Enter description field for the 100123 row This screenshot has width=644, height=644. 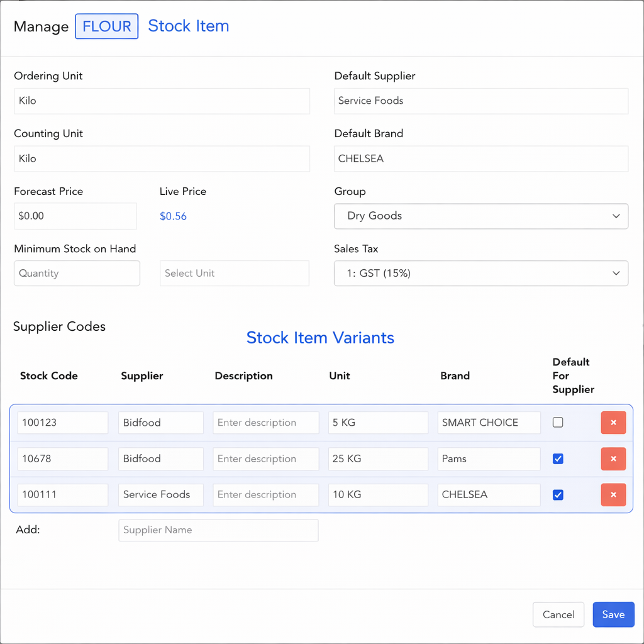(266, 422)
